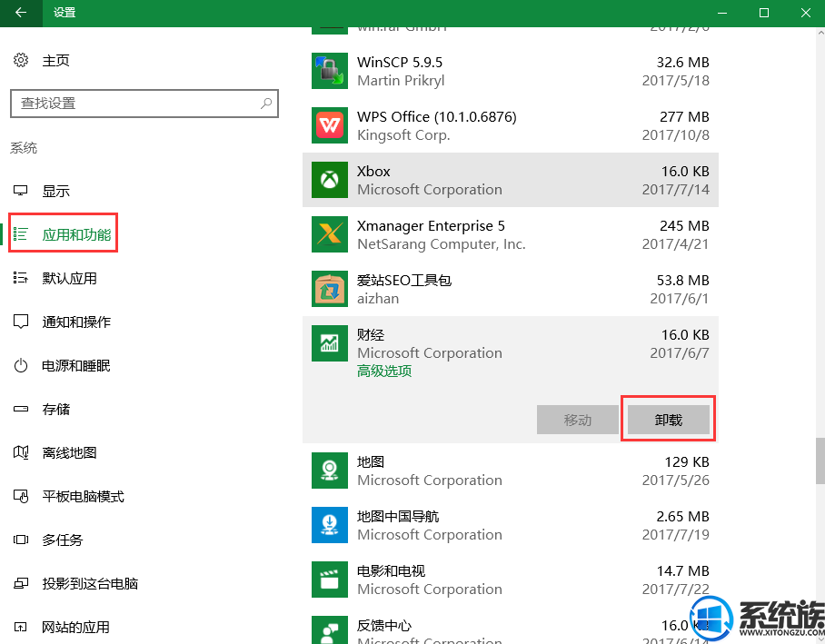Open 离线地图 settings

point(69,453)
